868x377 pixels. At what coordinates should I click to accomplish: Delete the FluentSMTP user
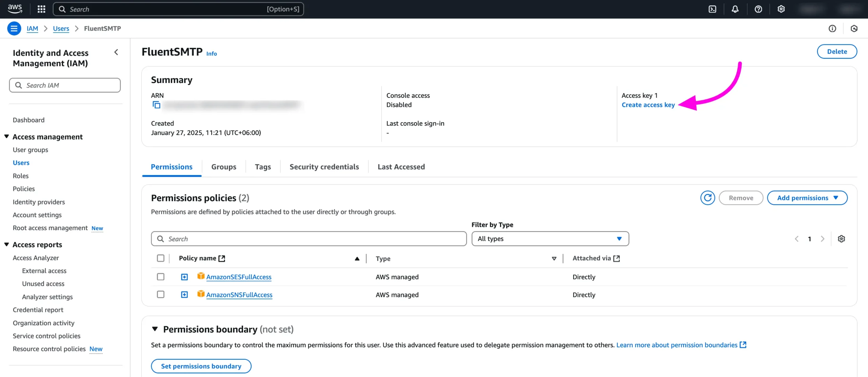pos(837,52)
